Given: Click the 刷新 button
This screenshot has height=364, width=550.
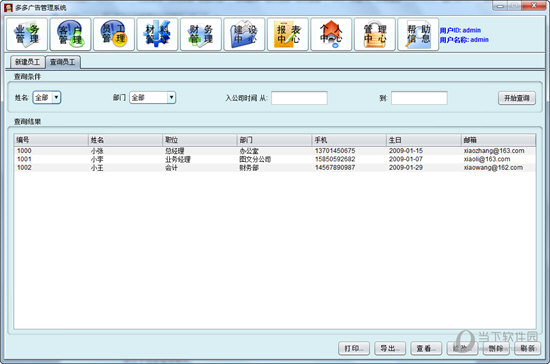Looking at the screenshot, I should tap(527, 348).
